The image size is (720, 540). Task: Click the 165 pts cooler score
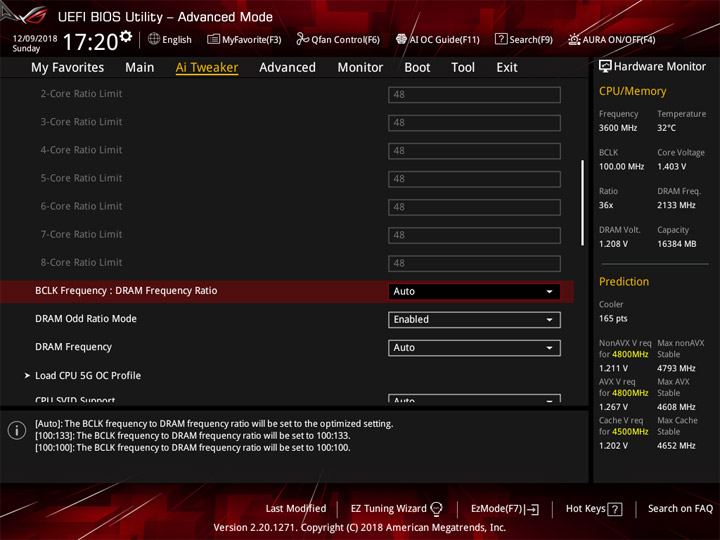pos(613,319)
